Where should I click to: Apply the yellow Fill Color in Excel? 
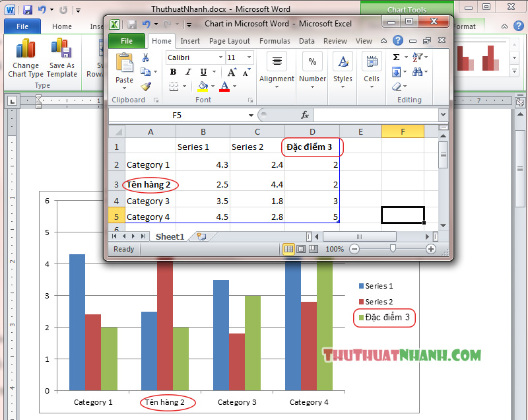click(x=203, y=87)
